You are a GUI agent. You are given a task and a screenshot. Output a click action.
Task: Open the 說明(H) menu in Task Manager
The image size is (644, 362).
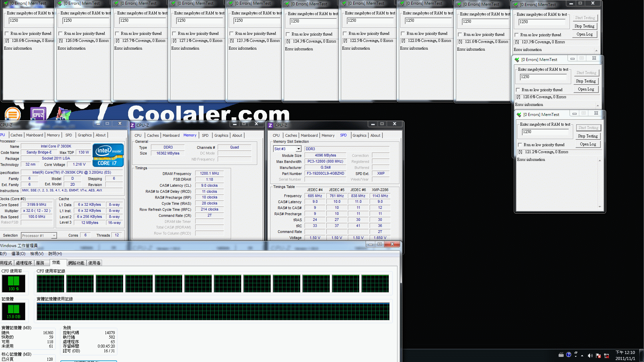point(55,254)
